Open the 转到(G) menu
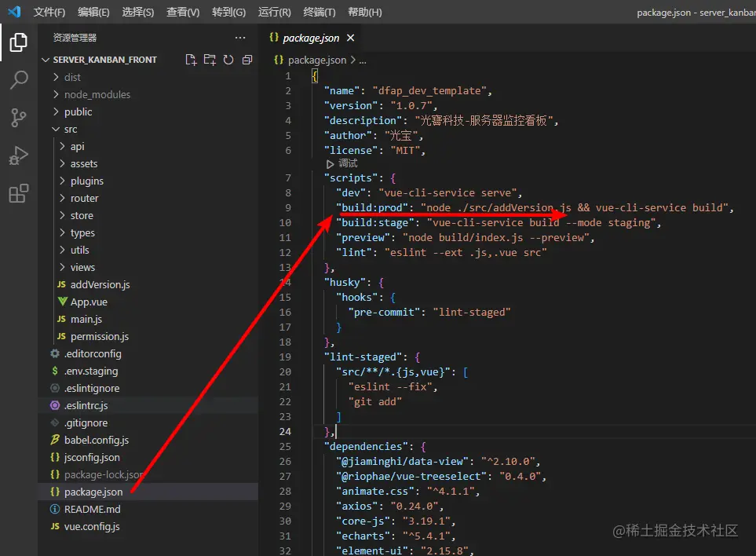756x556 pixels. pyautogui.click(x=228, y=12)
